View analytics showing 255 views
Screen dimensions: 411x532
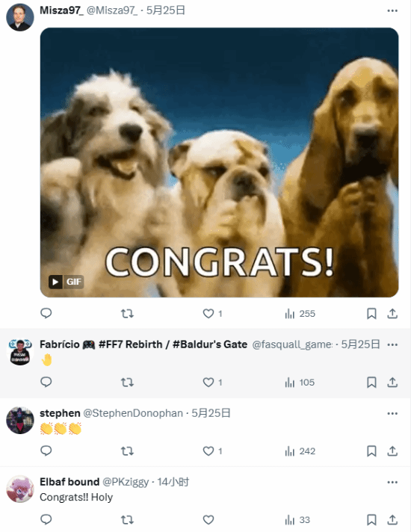coord(300,314)
